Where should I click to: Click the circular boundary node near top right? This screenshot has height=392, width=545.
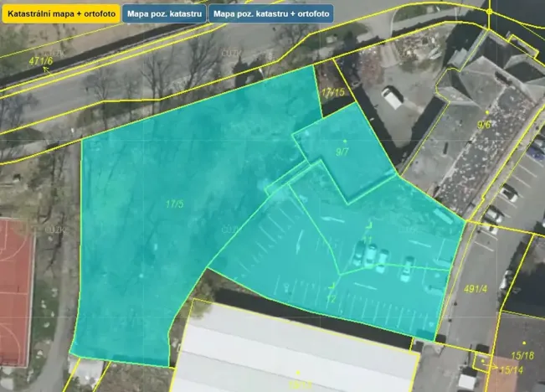490,12
